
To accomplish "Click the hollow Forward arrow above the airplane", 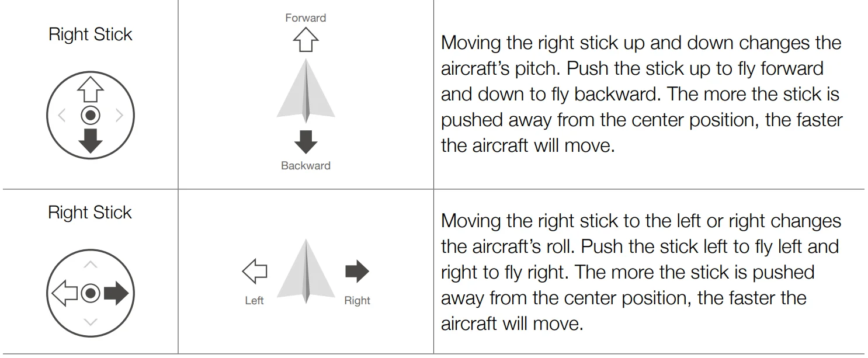I will (305, 41).
